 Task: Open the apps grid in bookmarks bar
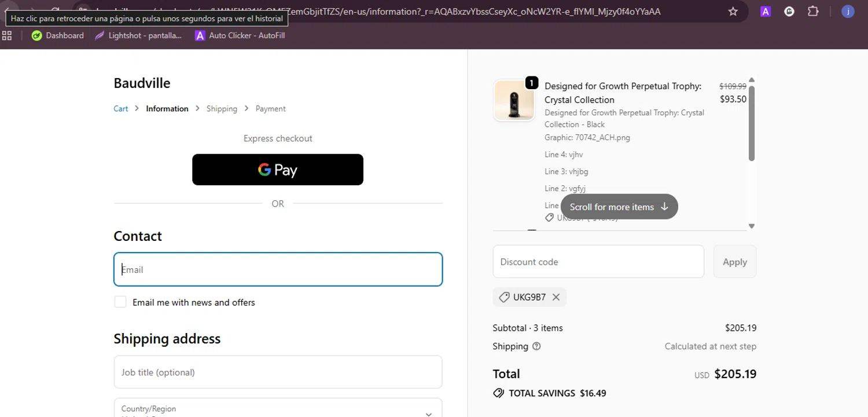click(7, 35)
